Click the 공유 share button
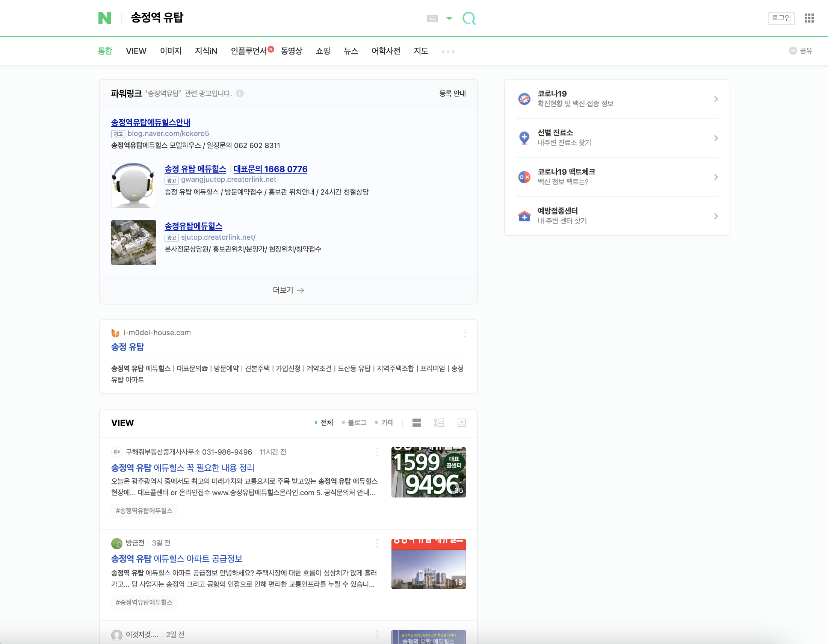Viewport: 828px width, 644px height. coord(800,51)
